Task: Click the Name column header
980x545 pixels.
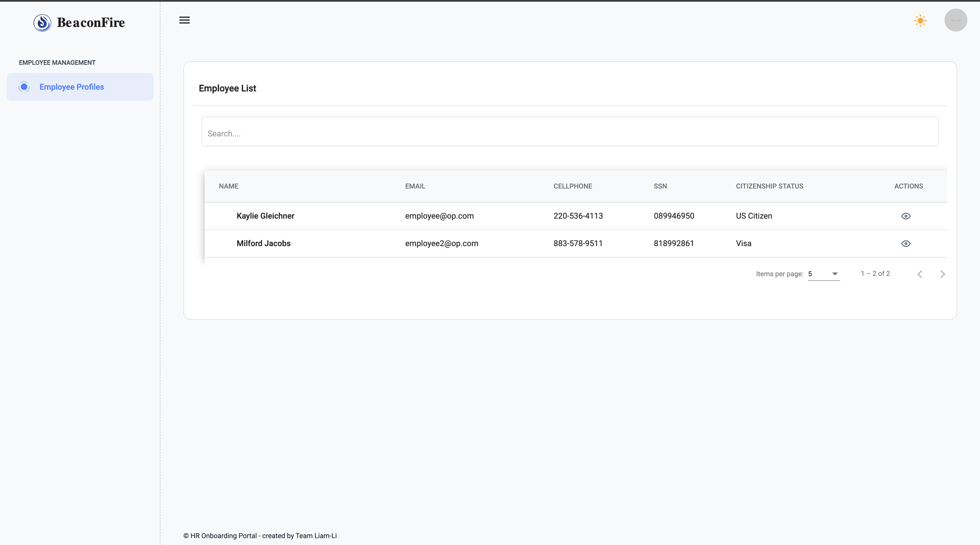Action: (228, 186)
